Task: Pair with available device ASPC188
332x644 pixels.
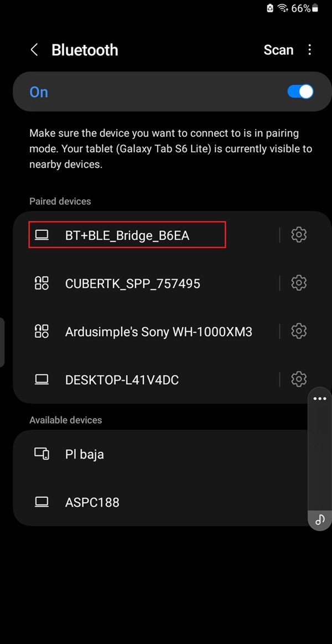Action: [x=92, y=502]
